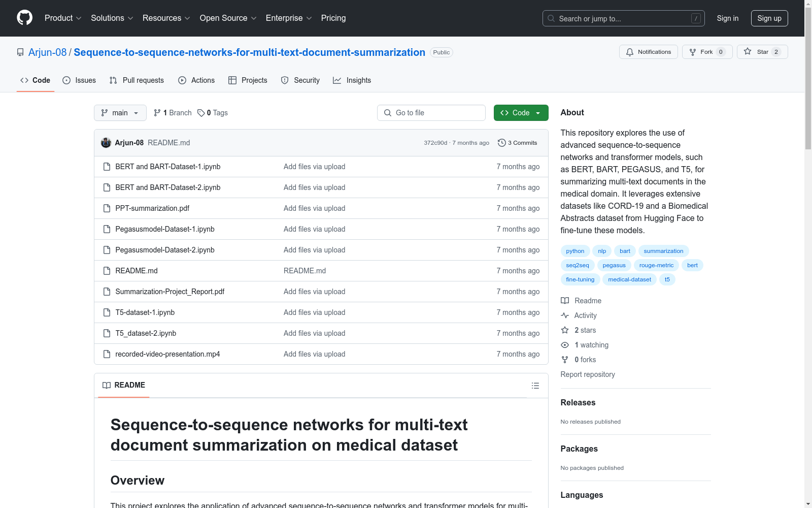Open the main branch selector dropdown
The width and height of the screenshot is (812, 508).
click(120, 113)
